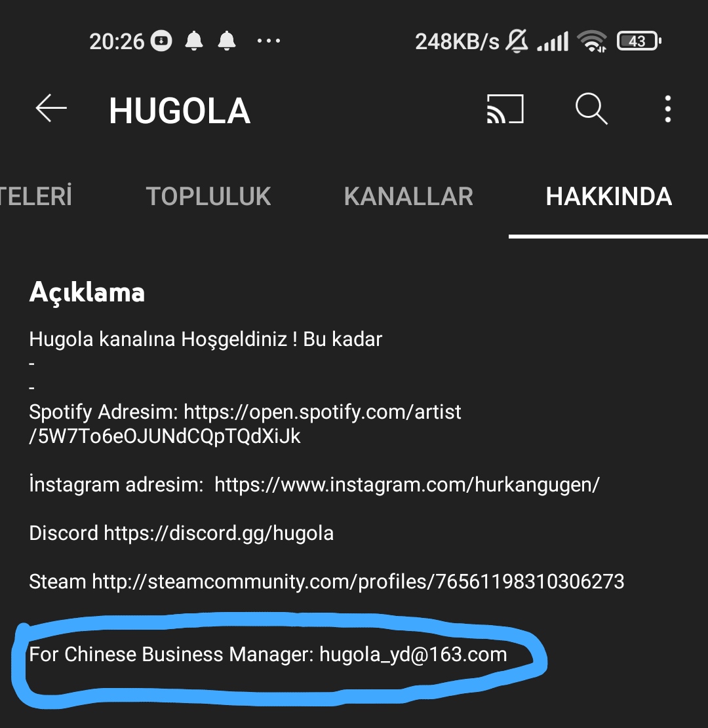Tap the hugola_yd@163.com email address

coord(413,655)
